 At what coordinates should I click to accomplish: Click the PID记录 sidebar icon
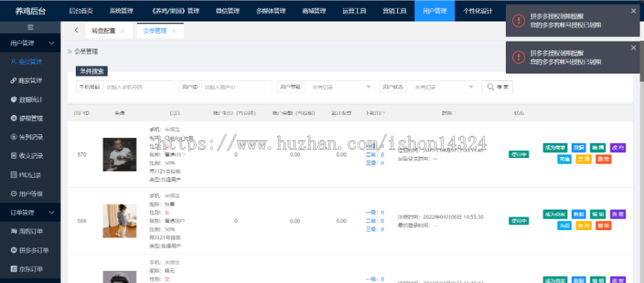click(14, 174)
